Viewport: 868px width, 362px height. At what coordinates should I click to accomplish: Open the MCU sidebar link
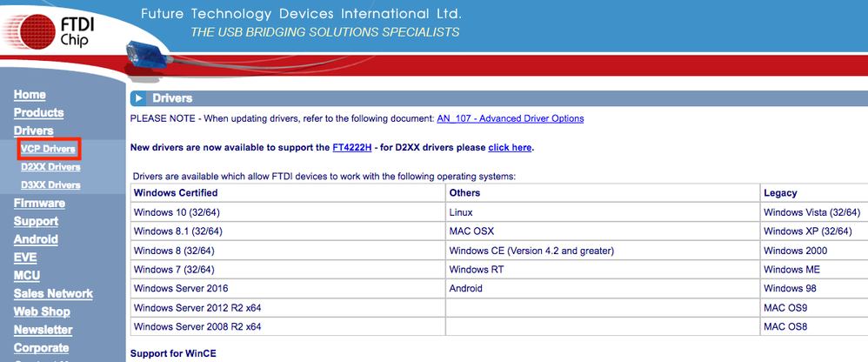tap(27, 276)
